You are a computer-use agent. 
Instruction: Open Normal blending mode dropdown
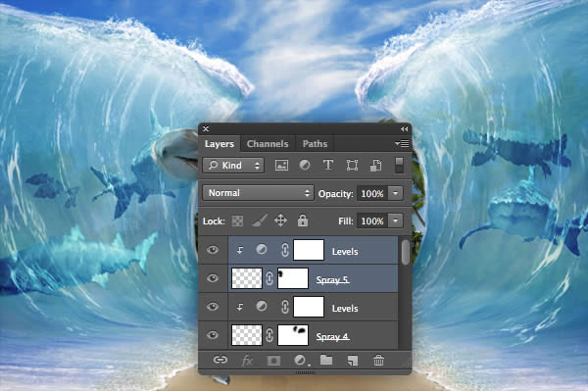click(258, 193)
